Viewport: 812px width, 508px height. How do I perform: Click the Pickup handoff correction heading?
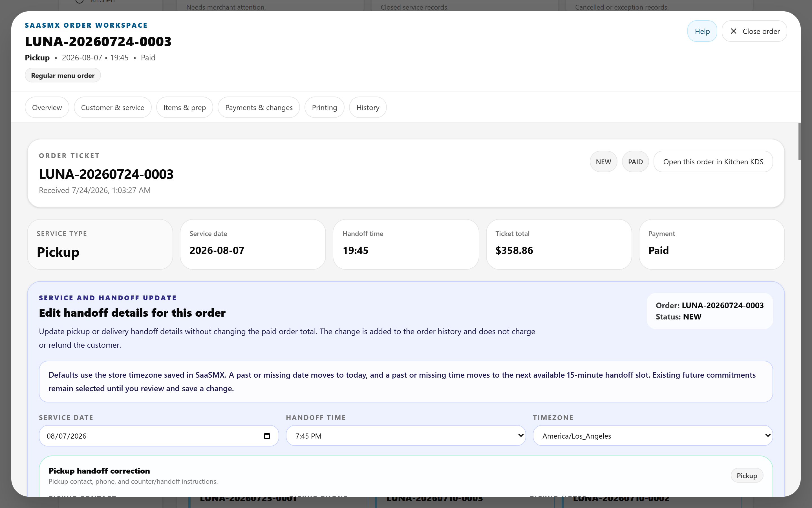tap(99, 470)
